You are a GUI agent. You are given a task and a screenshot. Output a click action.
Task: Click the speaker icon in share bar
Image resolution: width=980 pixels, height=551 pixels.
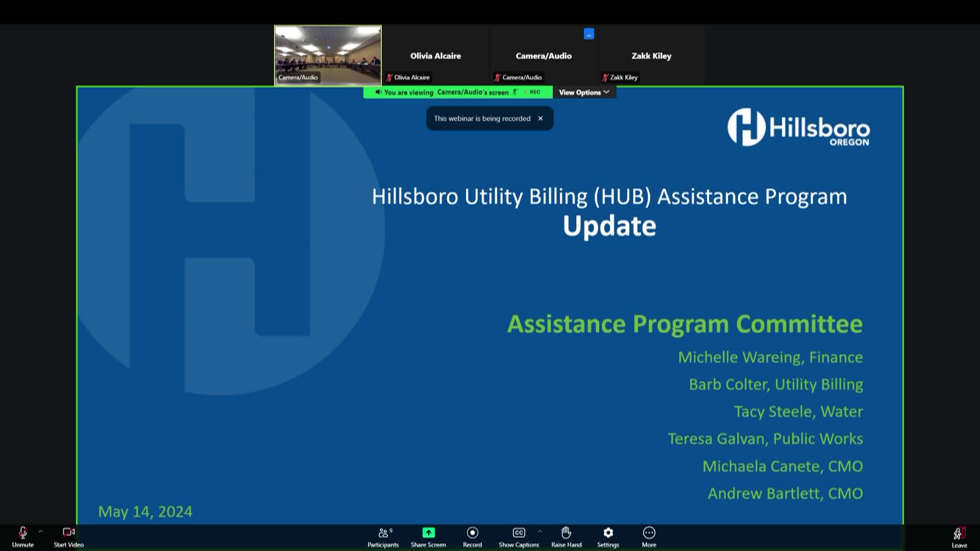pos(378,92)
